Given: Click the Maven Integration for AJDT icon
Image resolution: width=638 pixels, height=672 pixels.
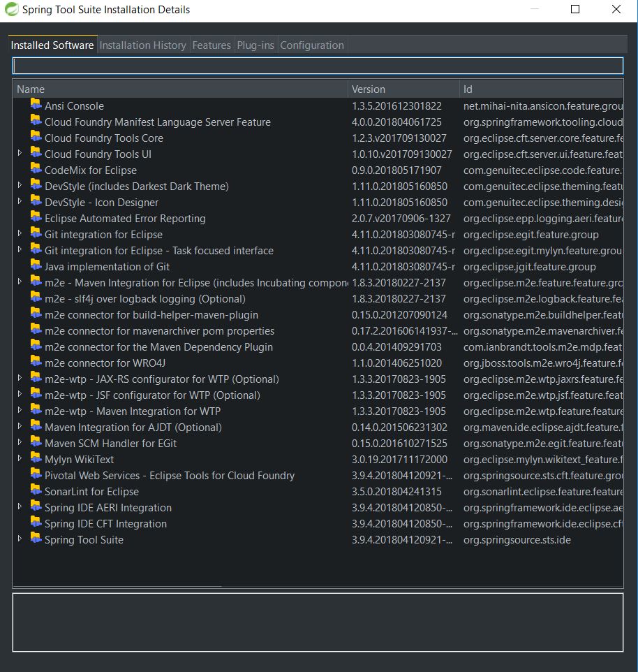Looking at the screenshot, I should coord(36,426).
